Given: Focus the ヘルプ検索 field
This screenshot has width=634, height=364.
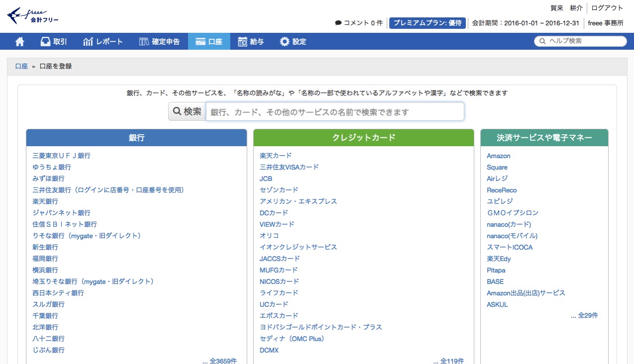Looking at the screenshot, I should tap(580, 41).
